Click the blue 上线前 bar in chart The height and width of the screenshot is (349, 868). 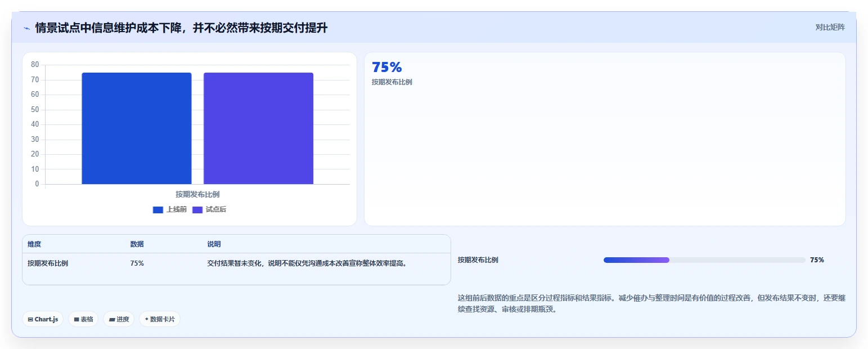pyautogui.click(x=137, y=128)
